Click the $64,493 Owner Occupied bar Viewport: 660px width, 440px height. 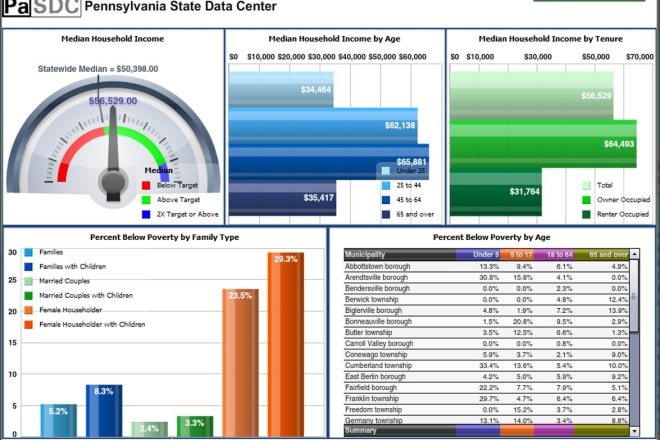[543, 144]
